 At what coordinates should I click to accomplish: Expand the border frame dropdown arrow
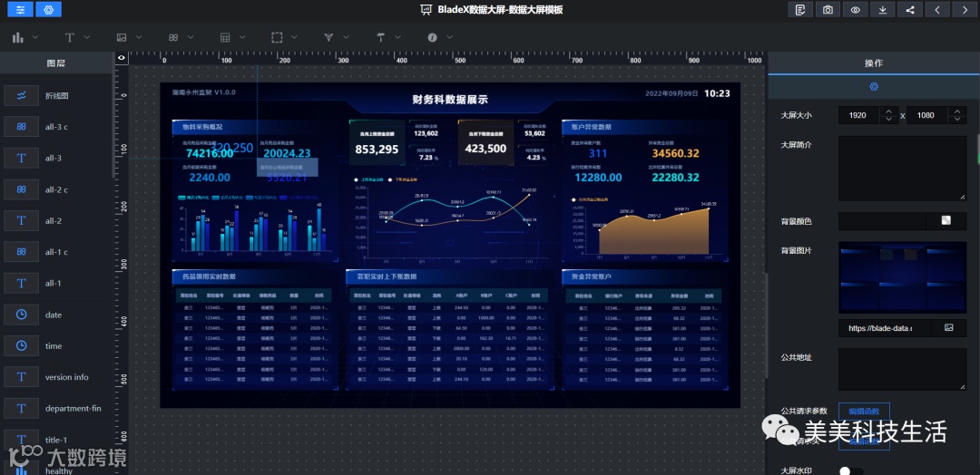tap(294, 37)
